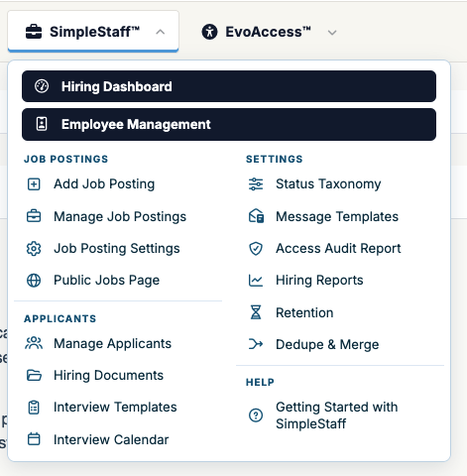Open Job Posting Settings

[117, 249]
